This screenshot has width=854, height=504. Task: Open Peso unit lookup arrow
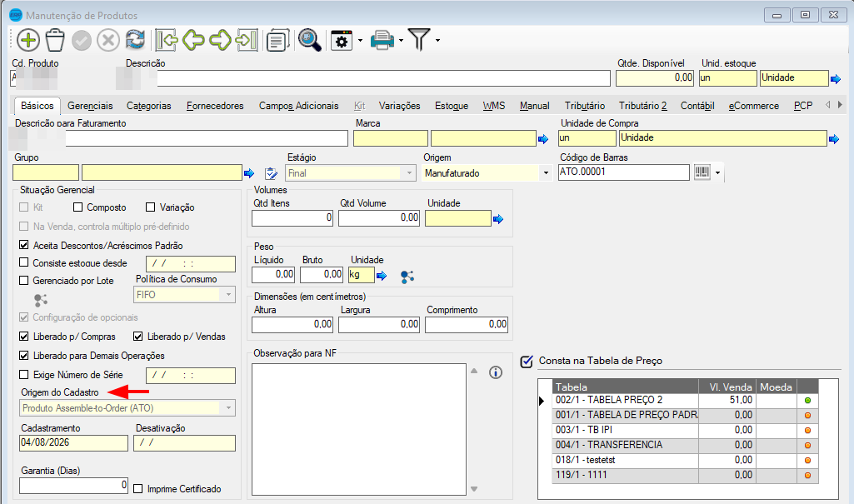[x=382, y=276]
